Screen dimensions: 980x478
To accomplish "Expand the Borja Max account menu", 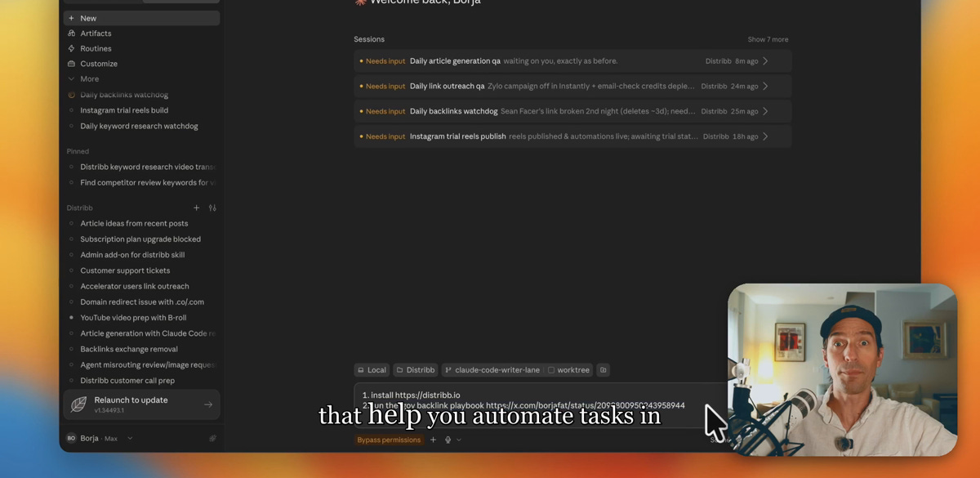I will pyautogui.click(x=130, y=439).
